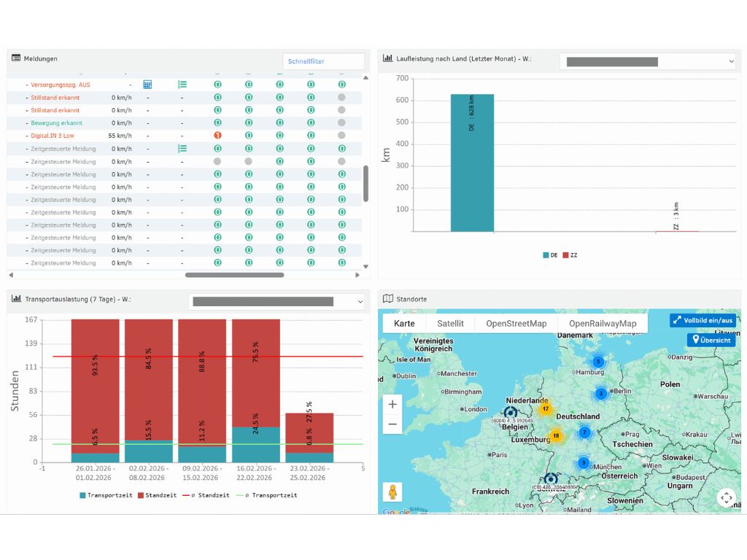Open list icon in Versorgungsspg. AUS row
The width and height of the screenshot is (747, 560).
tap(182, 85)
